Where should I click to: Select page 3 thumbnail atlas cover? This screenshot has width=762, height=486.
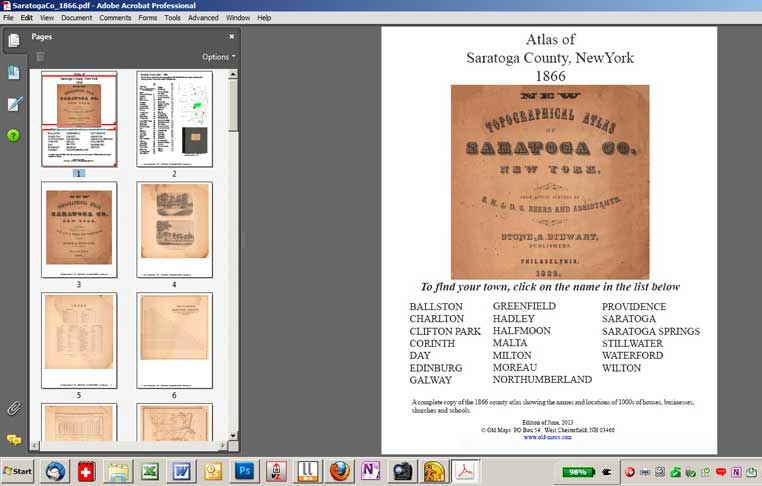point(79,230)
